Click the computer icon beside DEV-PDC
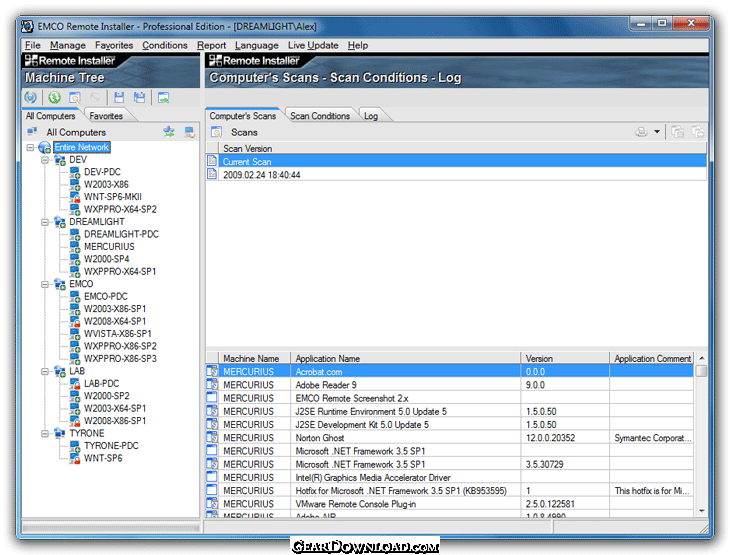Image resolution: width=730 pixels, height=555 pixels. (x=74, y=172)
